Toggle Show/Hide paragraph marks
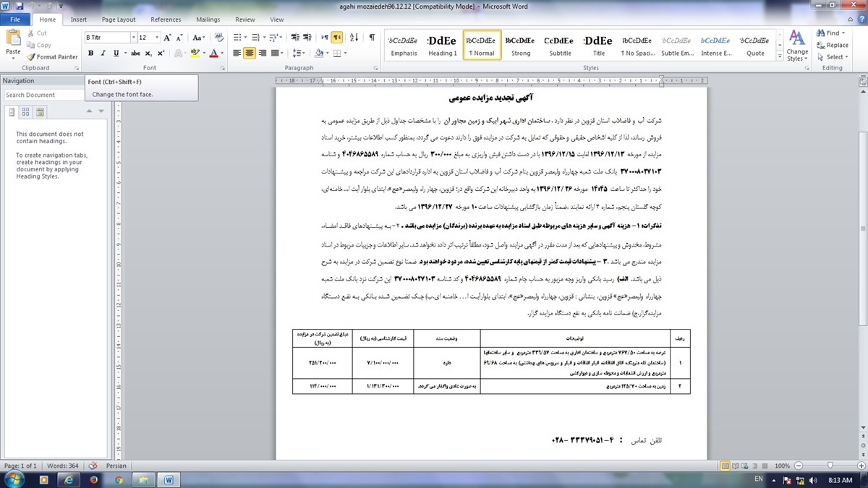The image size is (868, 488). [x=372, y=38]
